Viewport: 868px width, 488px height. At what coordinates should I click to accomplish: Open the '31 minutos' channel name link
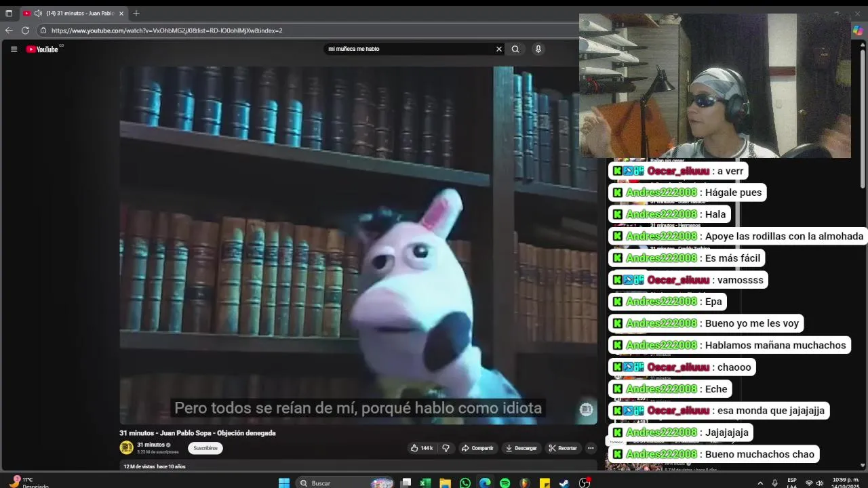(151, 445)
